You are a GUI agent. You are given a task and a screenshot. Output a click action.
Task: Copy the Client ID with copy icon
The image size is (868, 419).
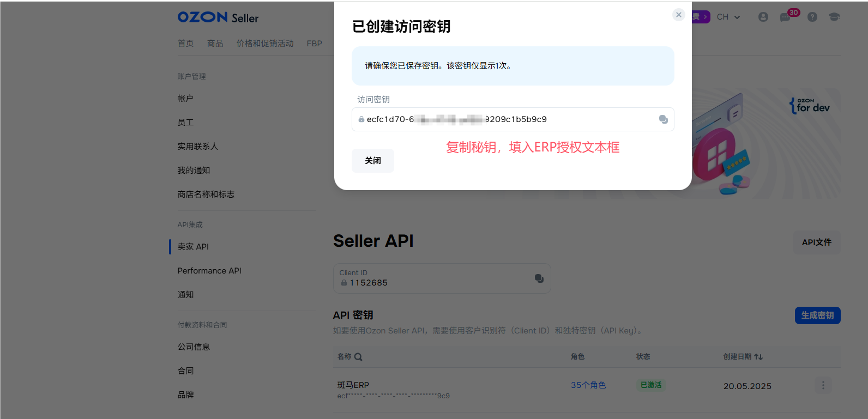539,278
